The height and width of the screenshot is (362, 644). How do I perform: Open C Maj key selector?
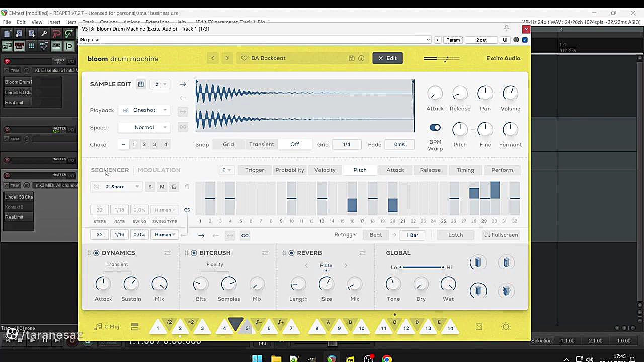click(x=107, y=327)
